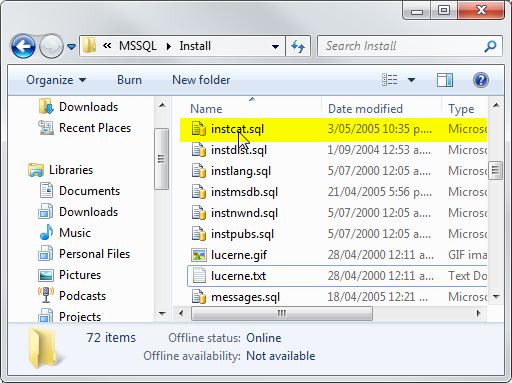
Task: Click the magnifier search icon
Action: [x=490, y=46]
